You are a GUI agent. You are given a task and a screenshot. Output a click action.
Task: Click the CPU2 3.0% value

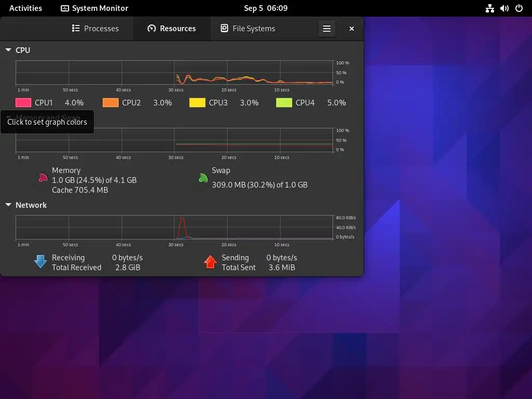click(163, 103)
